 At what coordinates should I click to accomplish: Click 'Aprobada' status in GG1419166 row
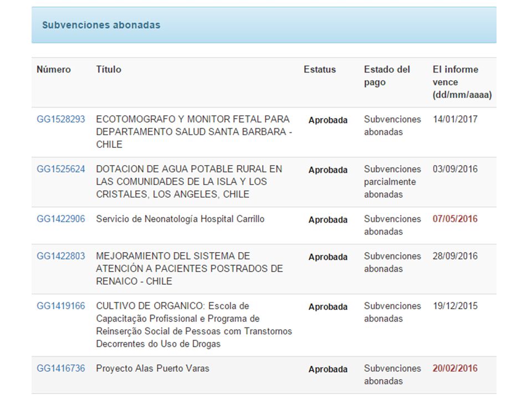click(328, 306)
